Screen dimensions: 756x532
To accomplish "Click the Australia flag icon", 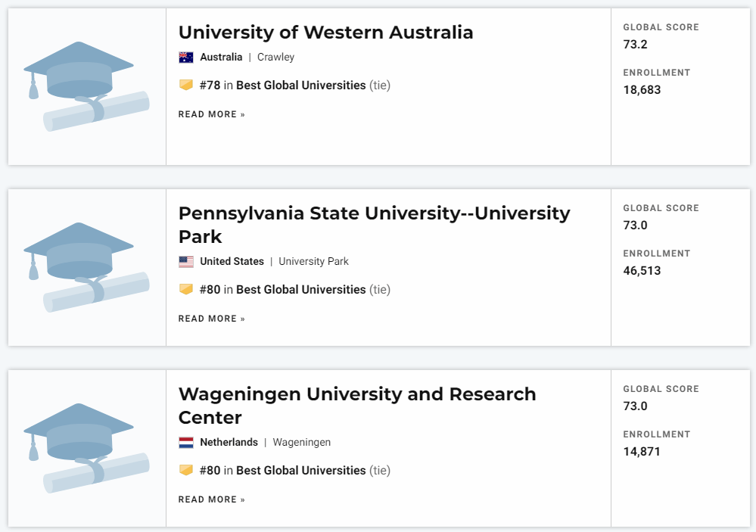I will (x=186, y=58).
